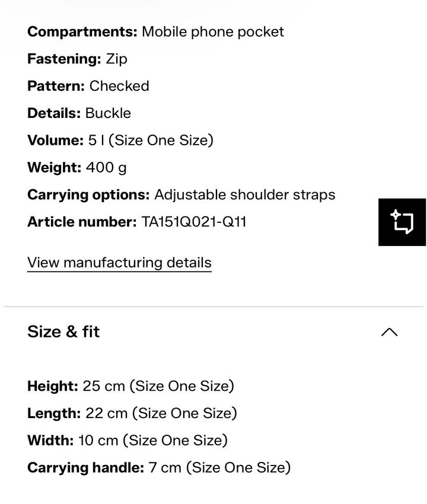Screen dimensions: 427x504
Task: Select the Mobile phone pocket text
Action: pos(212,31)
